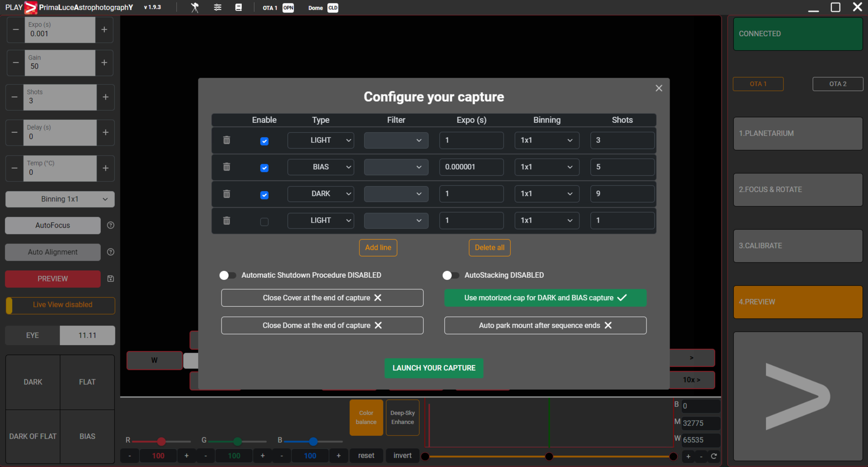Toggle Close Dome at the end of capture
The width and height of the screenshot is (868, 467).
coord(322,326)
